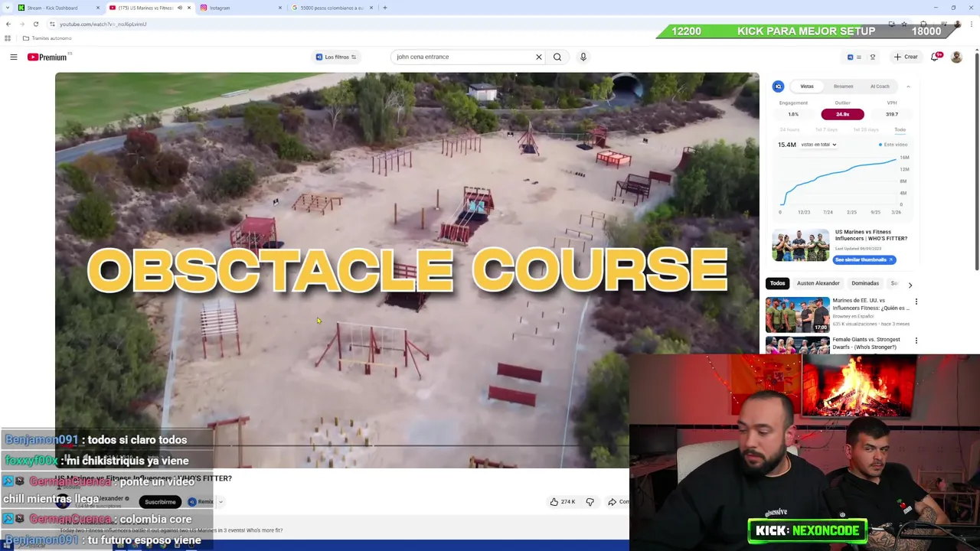Click the Suscribirme button
Viewport: 980px width, 551px height.
coord(160,502)
